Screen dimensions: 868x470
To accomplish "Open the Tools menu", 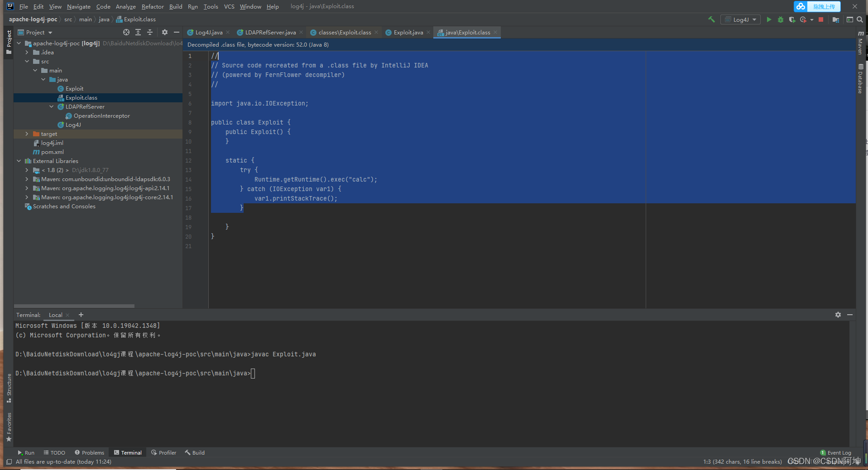I will 211,6.
